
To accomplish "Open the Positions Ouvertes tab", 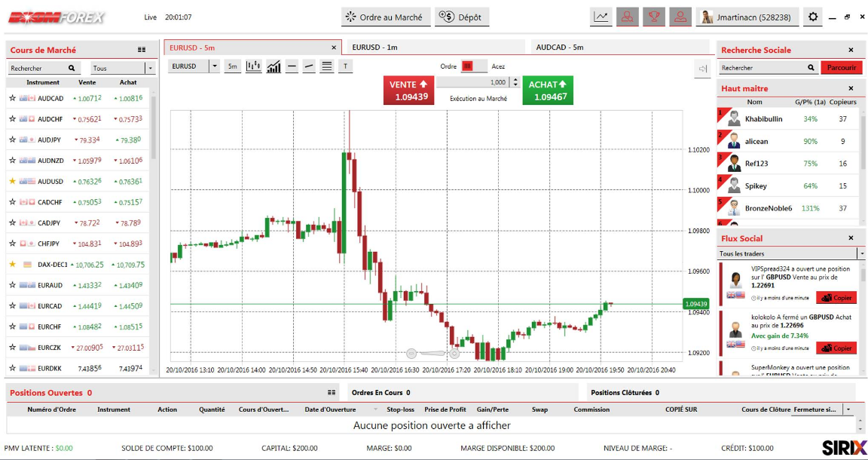I will (172, 392).
